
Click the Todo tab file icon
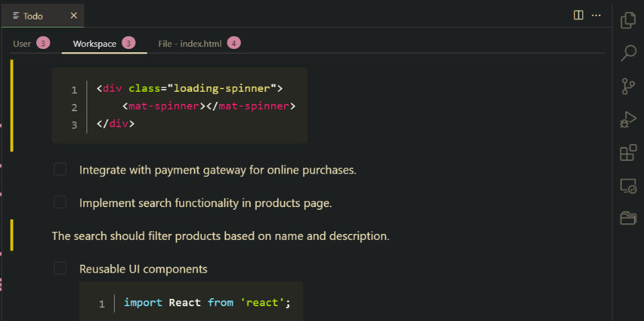16,16
